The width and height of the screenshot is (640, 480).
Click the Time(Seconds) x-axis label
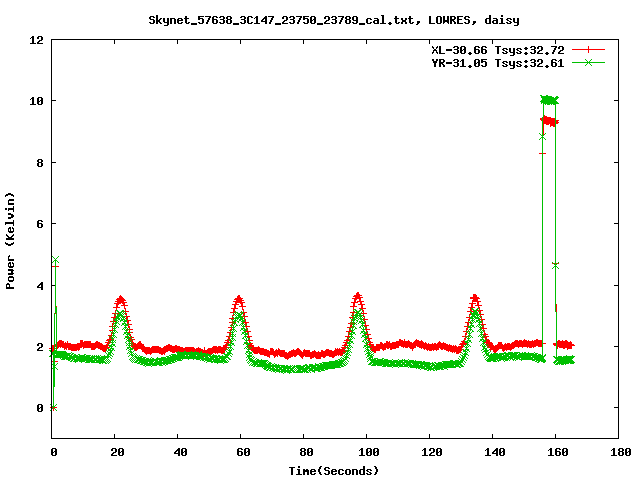[x=335, y=470]
